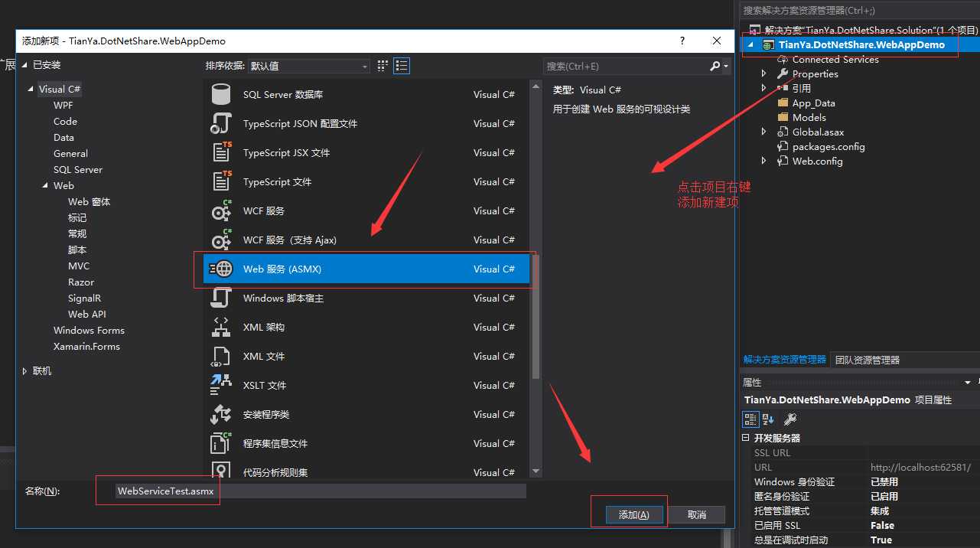Viewport: 980px width, 548px height.
Task: Click the TypeScript 文件 template icon
Action: pos(221,181)
